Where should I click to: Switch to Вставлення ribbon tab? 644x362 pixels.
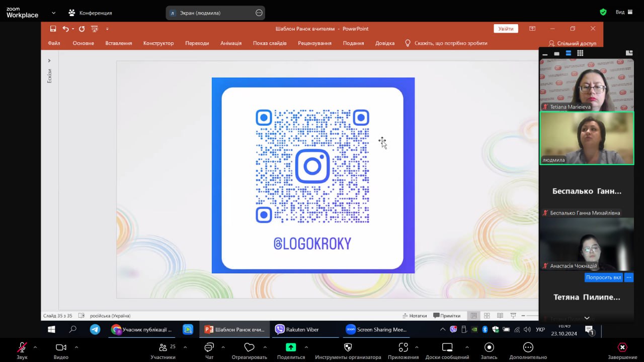click(x=119, y=43)
